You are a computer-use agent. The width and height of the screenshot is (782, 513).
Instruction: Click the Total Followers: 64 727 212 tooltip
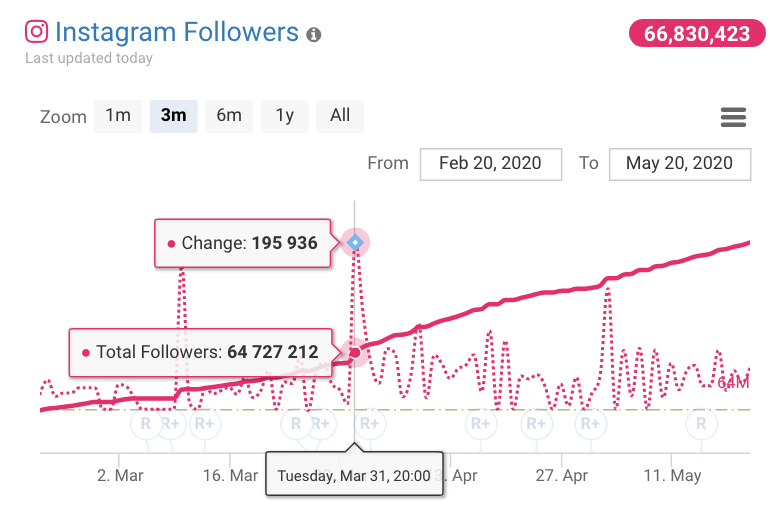(200, 352)
